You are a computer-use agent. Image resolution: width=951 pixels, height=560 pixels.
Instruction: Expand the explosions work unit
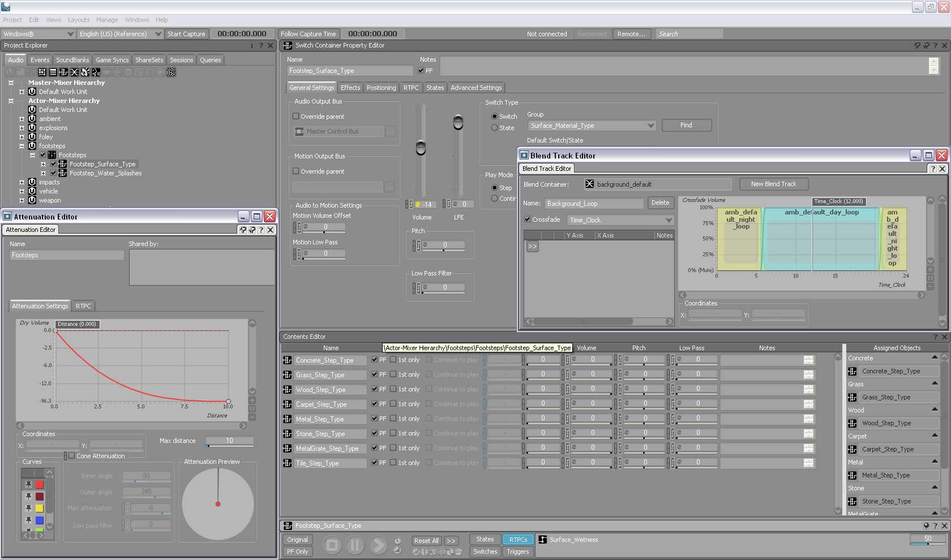tap(22, 128)
